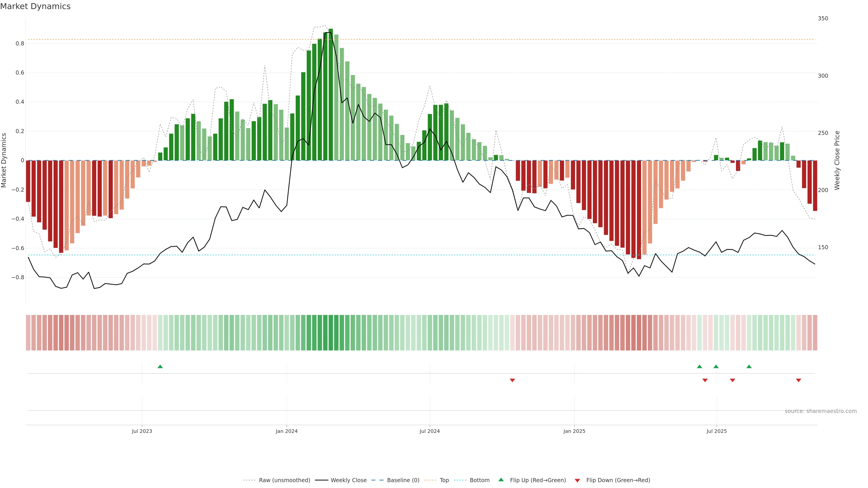Toggle the Baseline (0) legend entry
Screen dimensions: 868x488
[x=403, y=480]
